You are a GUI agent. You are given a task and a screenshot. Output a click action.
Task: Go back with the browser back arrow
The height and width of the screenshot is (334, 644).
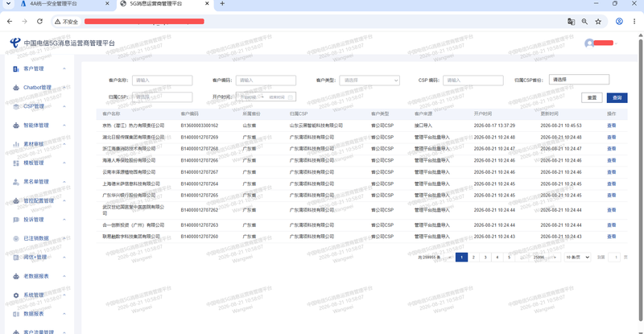tap(10, 22)
